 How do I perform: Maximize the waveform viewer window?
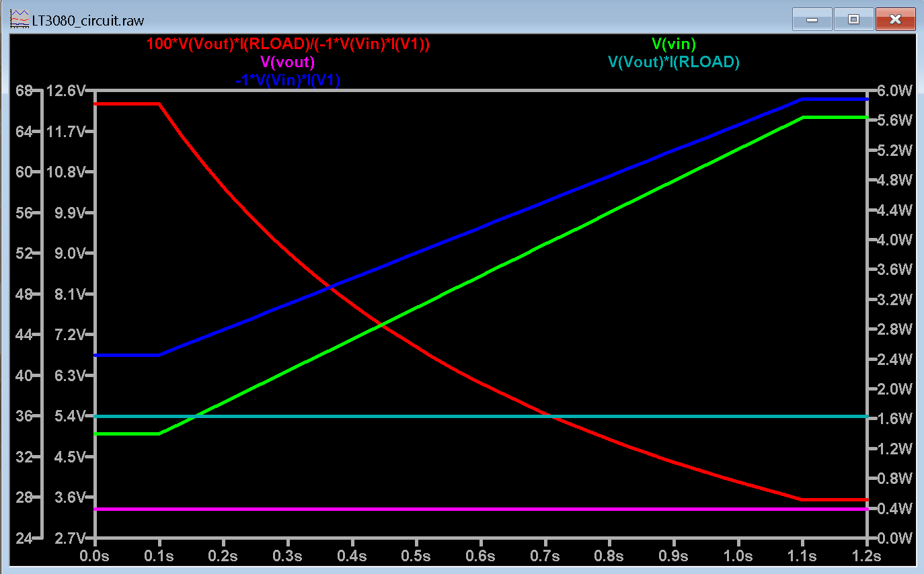coord(853,19)
